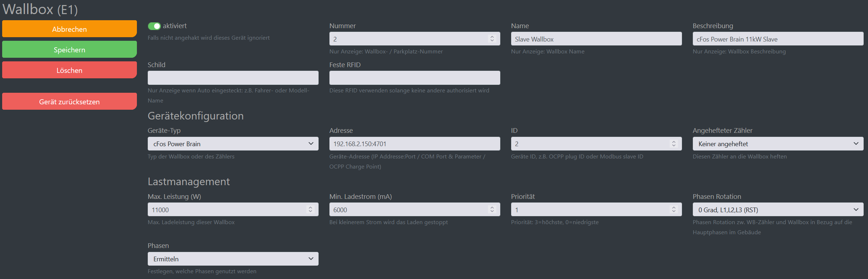Open the Phasen Ermitteln dropdown
Image resolution: width=868 pixels, height=279 pixels.
click(x=233, y=259)
